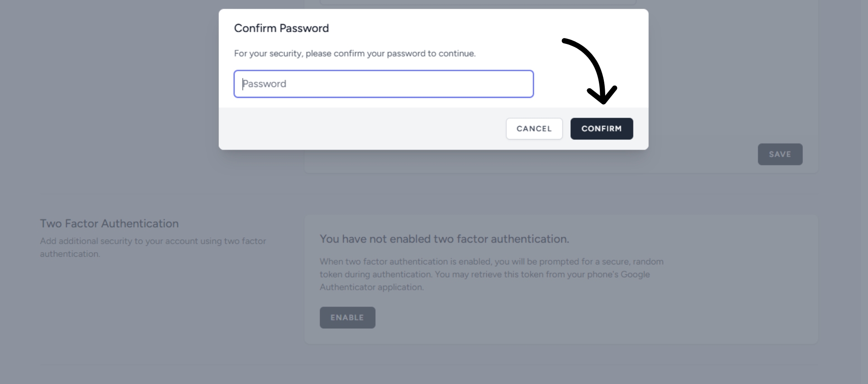Click CANCEL to dismiss the password dialog
868x384 pixels.
[534, 129]
